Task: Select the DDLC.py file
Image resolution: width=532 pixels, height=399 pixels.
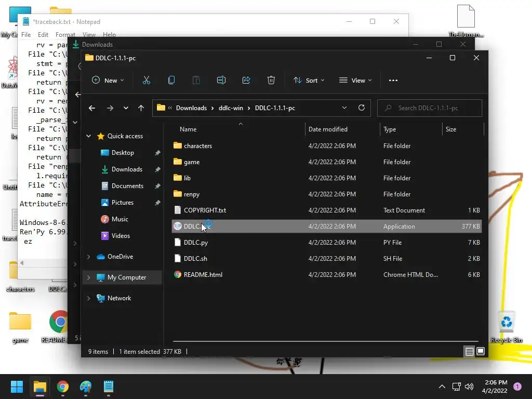Action: [x=327, y=243]
